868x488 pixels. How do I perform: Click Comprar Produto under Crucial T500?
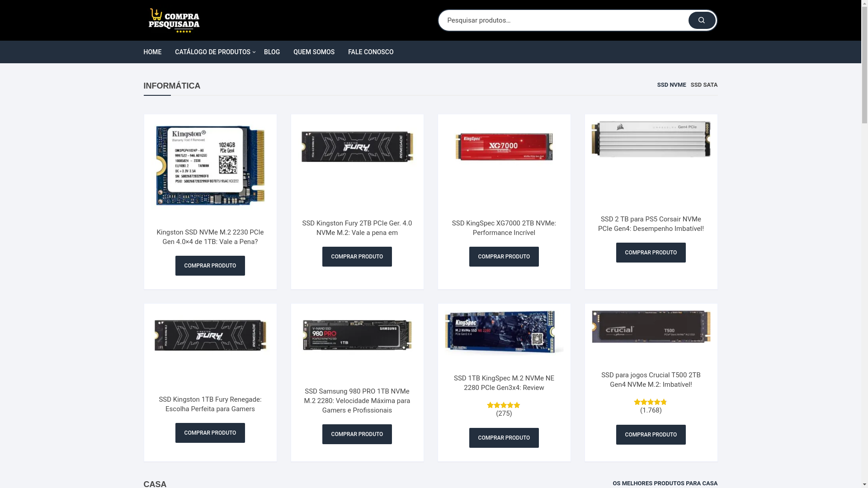651,435
